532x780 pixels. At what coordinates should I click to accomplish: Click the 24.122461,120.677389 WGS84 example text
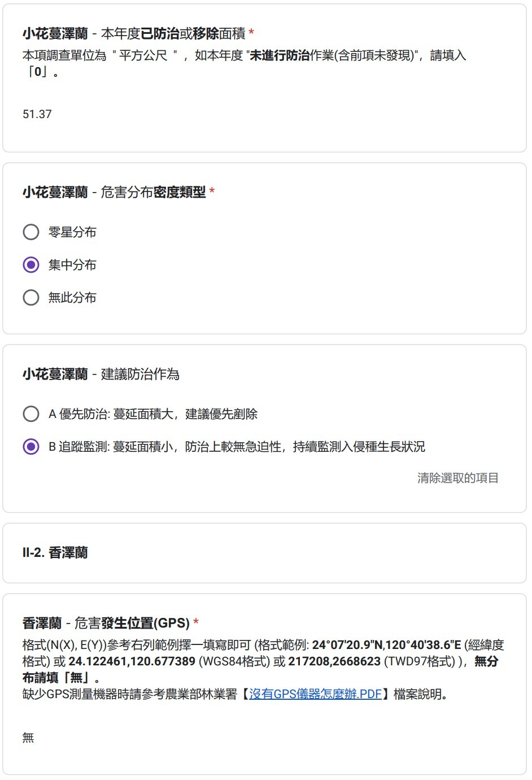point(132,661)
